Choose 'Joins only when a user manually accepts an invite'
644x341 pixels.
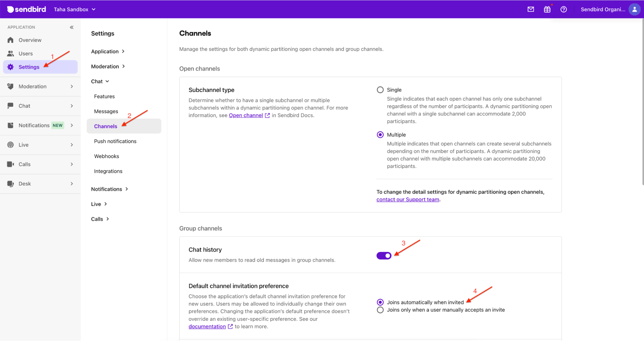tap(380, 310)
